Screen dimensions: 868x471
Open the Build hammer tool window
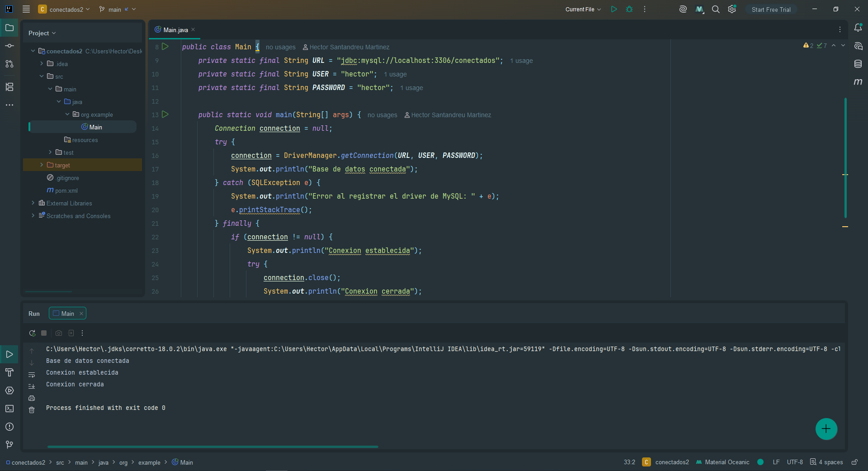tap(9, 372)
